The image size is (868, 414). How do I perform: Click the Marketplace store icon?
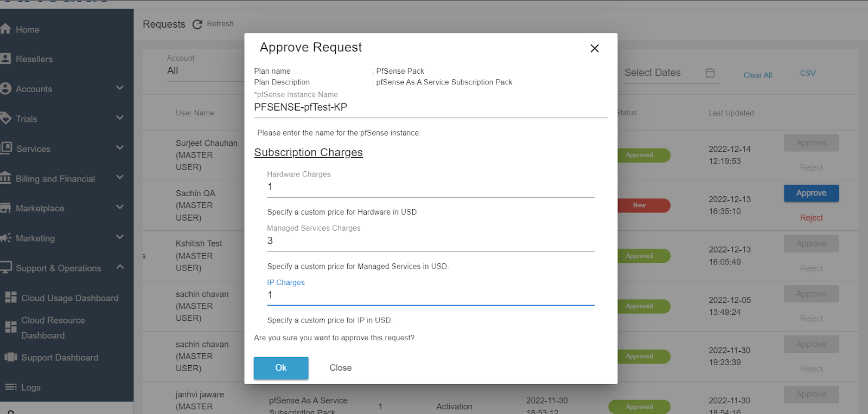5,208
